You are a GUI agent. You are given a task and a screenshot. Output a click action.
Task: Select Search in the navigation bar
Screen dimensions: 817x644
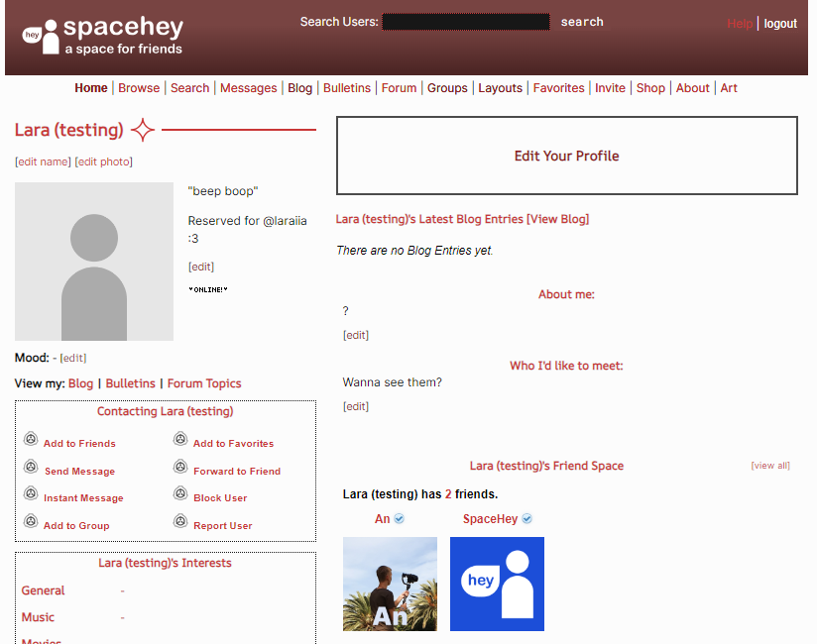point(189,88)
